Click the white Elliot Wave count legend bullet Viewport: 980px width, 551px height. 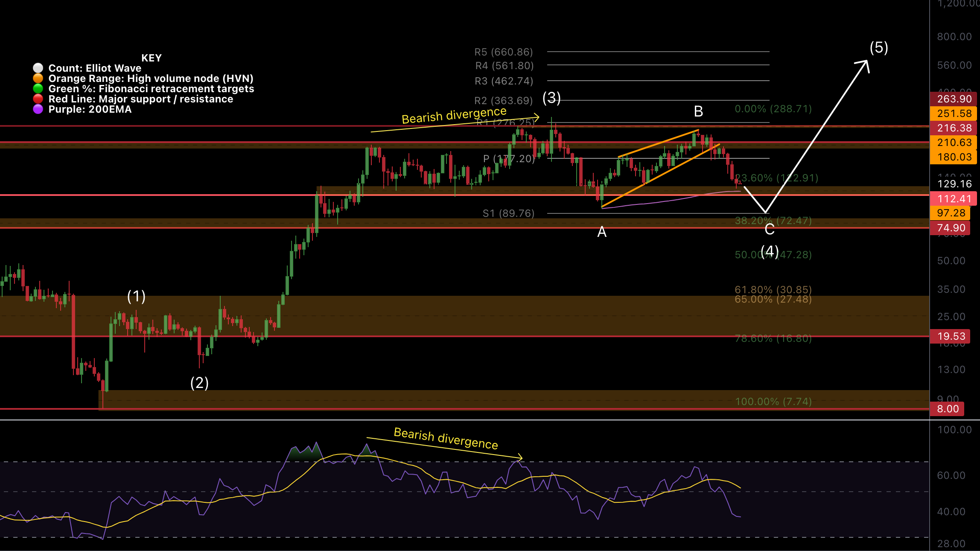tap(37, 67)
